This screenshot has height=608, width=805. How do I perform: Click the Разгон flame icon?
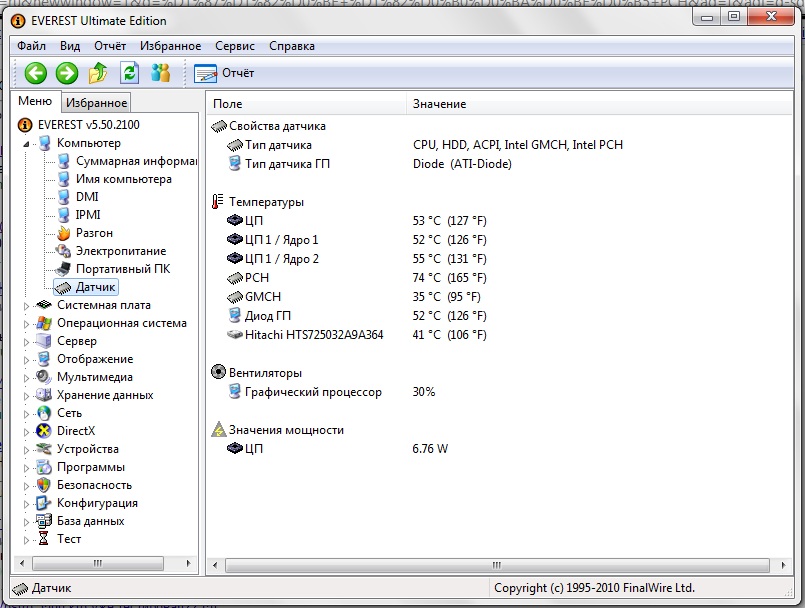(x=64, y=233)
